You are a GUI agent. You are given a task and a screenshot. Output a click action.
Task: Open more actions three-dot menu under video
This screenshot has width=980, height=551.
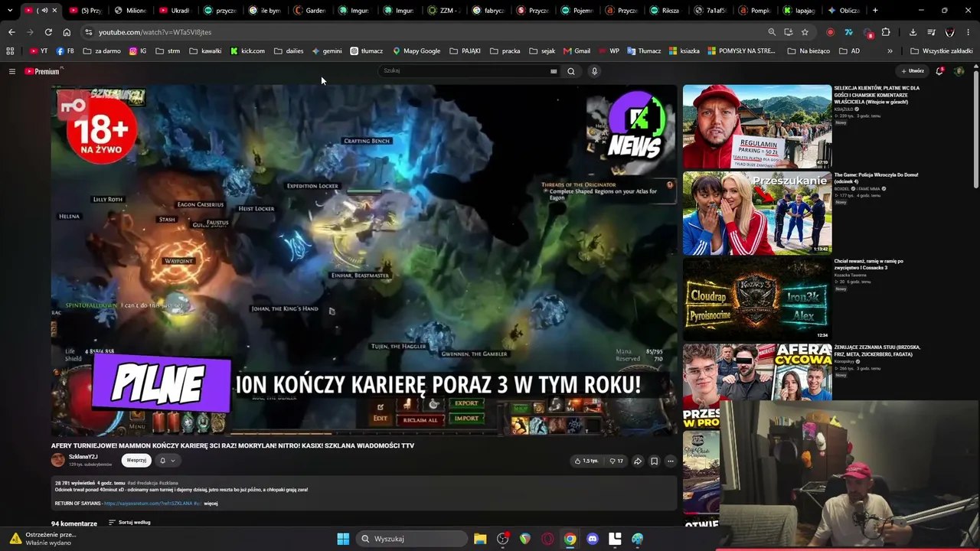click(x=671, y=461)
